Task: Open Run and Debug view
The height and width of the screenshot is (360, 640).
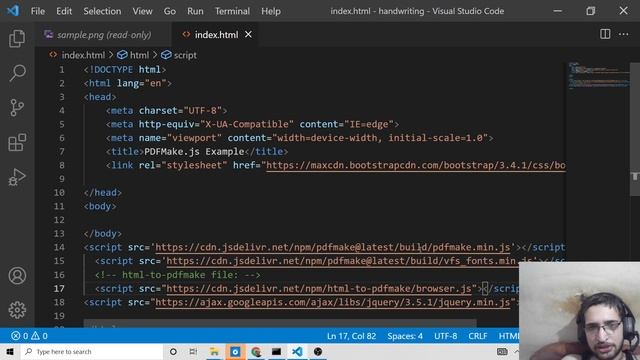Action: (17, 177)
